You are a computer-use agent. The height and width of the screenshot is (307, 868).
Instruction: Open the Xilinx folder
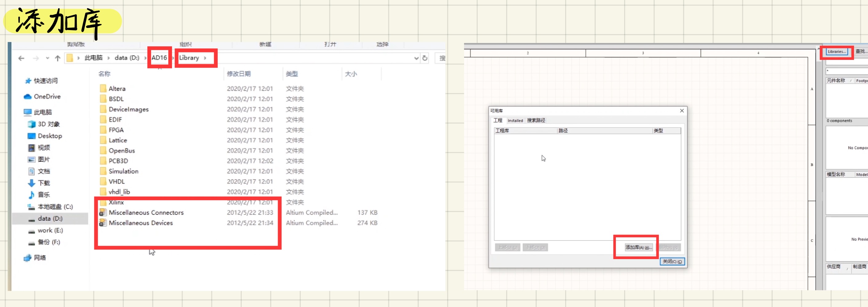point(118,202)
